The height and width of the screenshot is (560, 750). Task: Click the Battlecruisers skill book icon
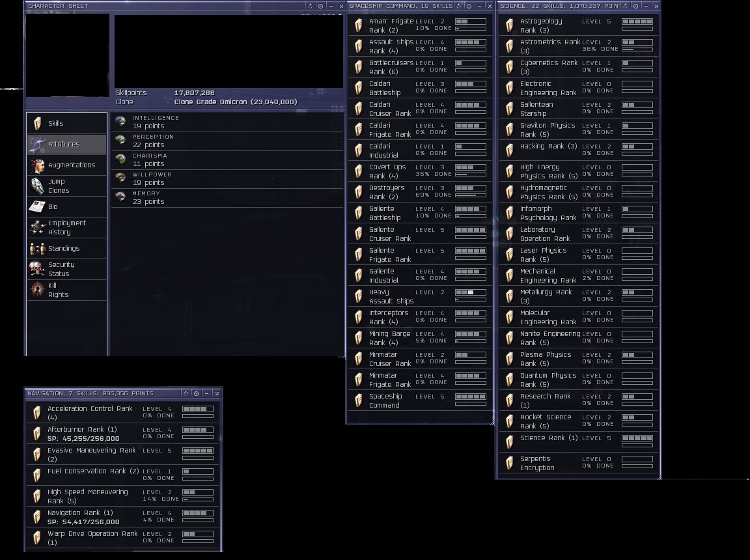(358, 67)
